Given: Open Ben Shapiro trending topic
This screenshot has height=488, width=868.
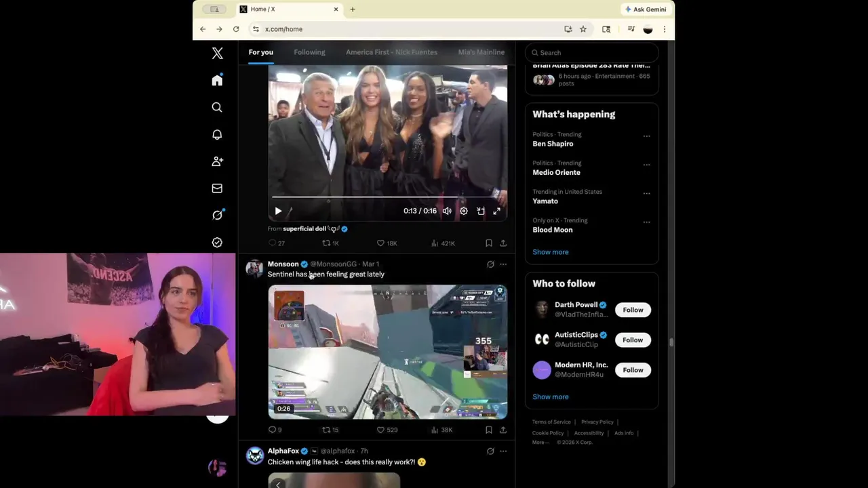Looking at the screenshot, I should (x=553, y=144).
